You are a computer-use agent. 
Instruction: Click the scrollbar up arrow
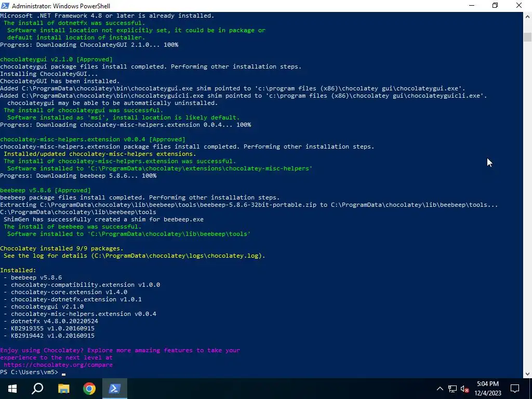click(528, 16)
